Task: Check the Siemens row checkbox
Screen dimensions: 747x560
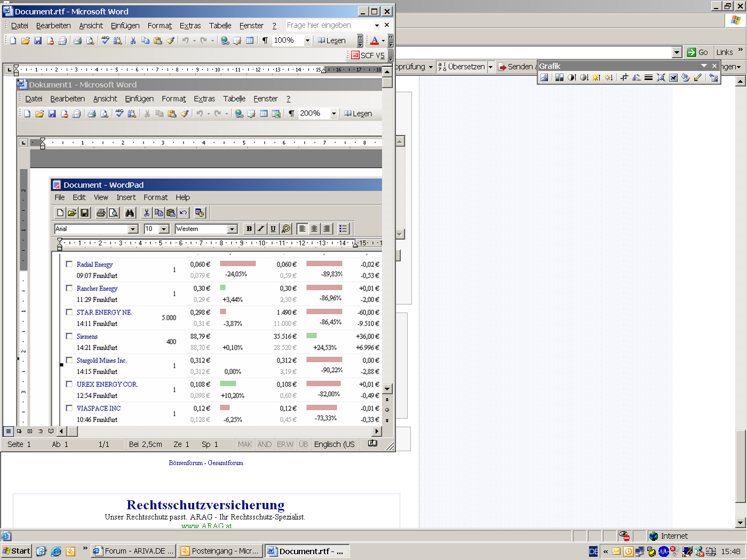Action: 69,336
